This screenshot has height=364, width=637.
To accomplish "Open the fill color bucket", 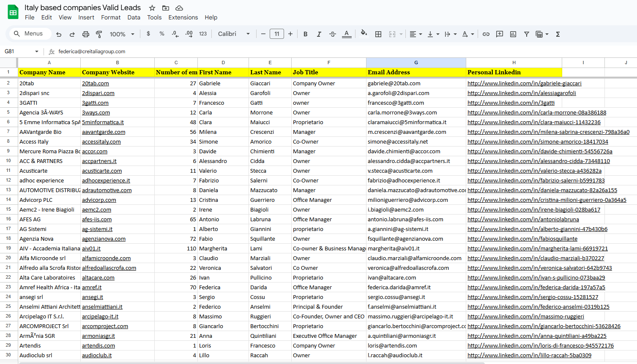I will coord(364,34).
